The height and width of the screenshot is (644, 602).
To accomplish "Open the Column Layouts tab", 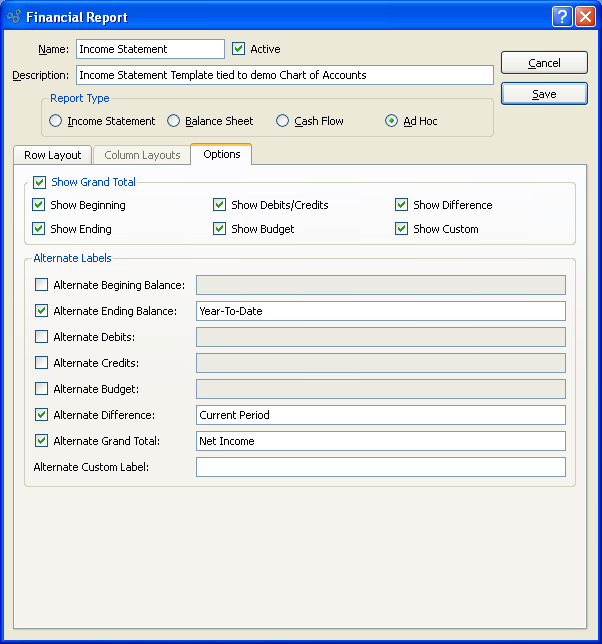I will point(142,155).
